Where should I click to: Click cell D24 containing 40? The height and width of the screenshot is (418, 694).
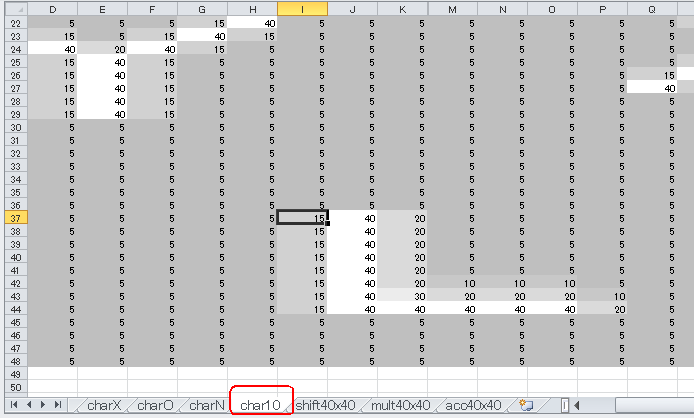(53, 49)
